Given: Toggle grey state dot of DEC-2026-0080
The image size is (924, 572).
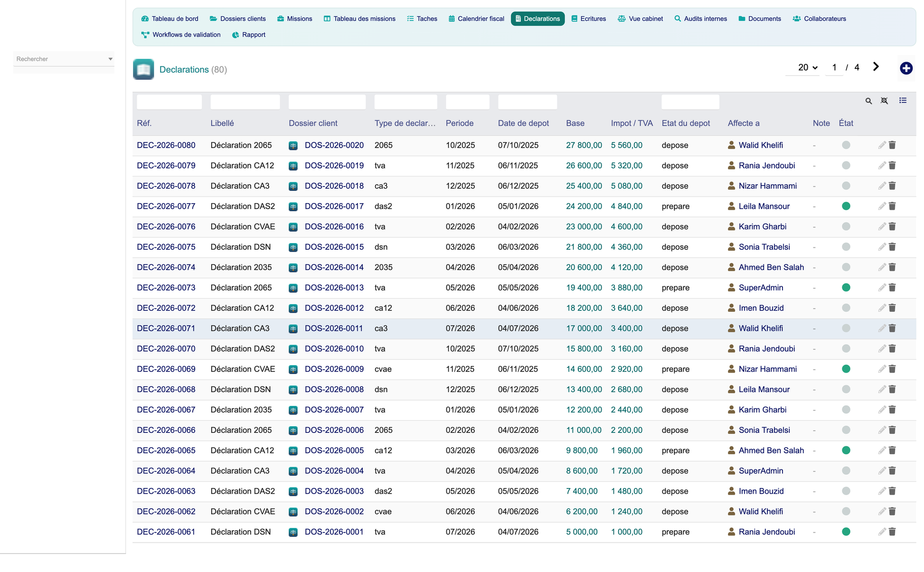Looking at the screenshot, I should 846,145.
